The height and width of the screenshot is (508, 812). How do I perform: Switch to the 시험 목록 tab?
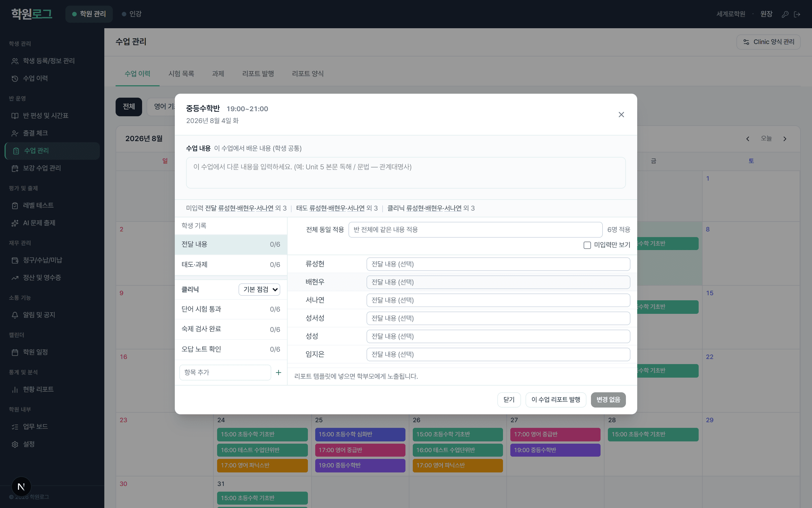click(181, 74)
